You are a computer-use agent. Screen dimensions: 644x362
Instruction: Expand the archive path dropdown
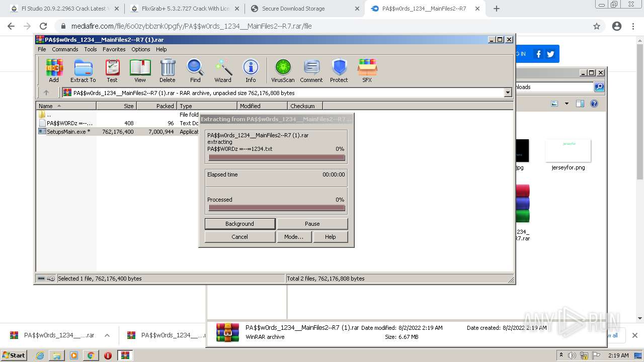508,93
